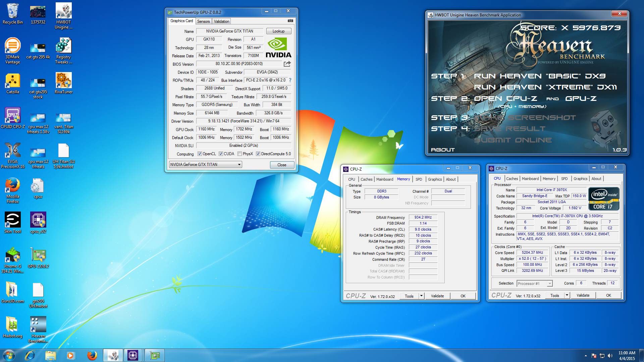
Task: Click Run Heaven Xtreme DX11 option
Action: 545,87
